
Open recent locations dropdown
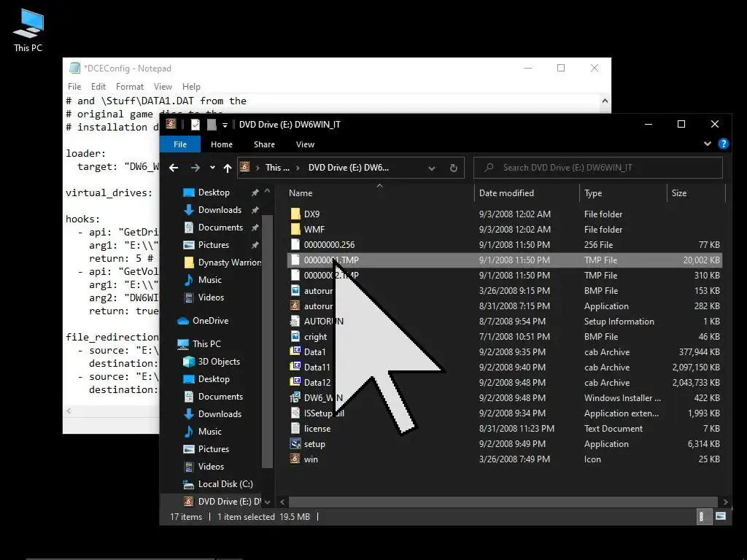212,168
